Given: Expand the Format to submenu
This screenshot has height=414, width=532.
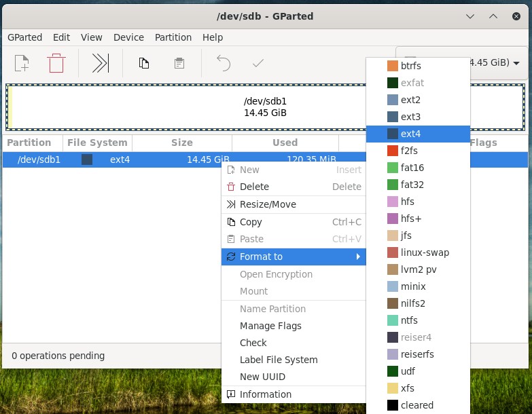Looking at the screenshot, I should coord(294,257).
